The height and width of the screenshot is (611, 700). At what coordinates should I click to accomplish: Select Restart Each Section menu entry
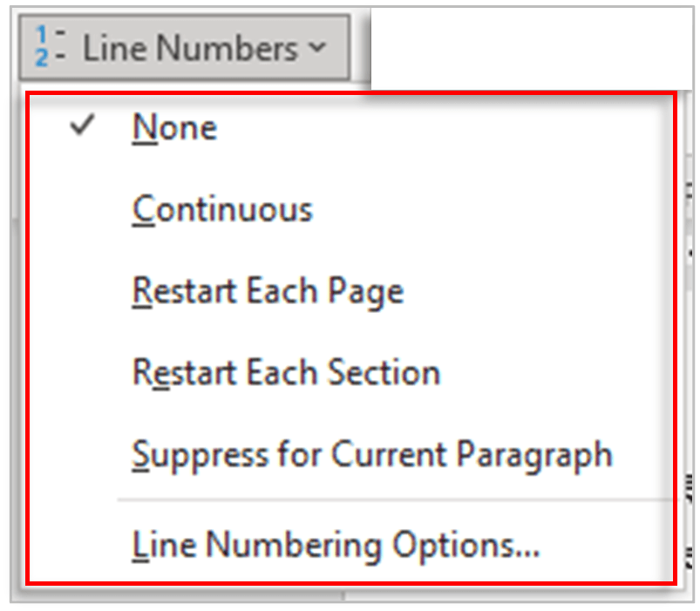pyautogui.click(x=285, y=372)
